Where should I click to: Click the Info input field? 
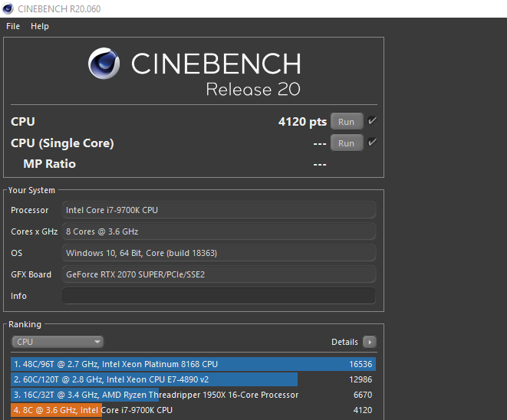[219, 296]
